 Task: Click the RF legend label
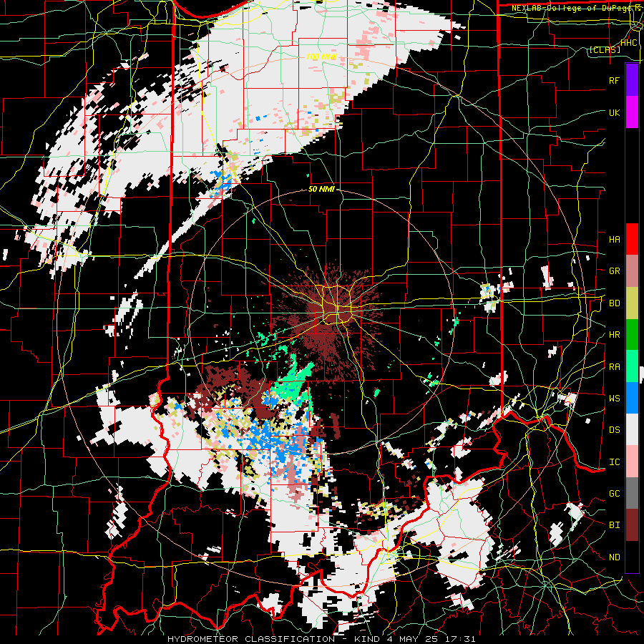(614, 80)
